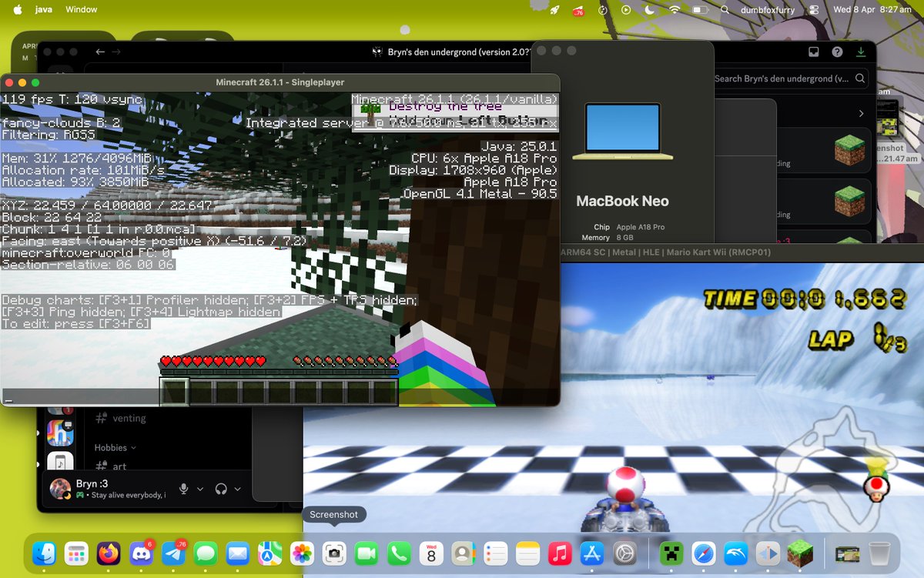The image size is (924, 578).
Task: Expand microphone input options arrow in Discord
Action: point(200,489)
